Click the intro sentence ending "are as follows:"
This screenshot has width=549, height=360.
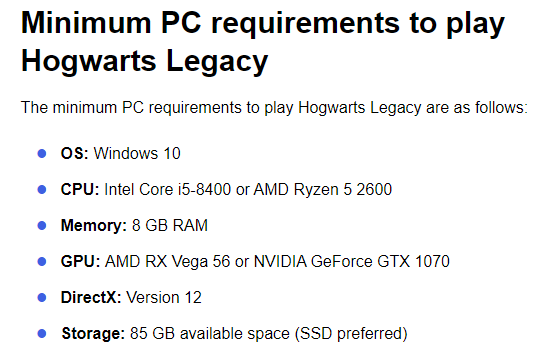(274, 108)
